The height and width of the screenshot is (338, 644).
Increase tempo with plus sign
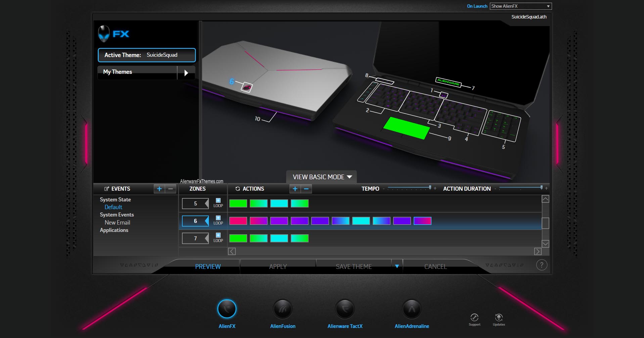(435, 188)
